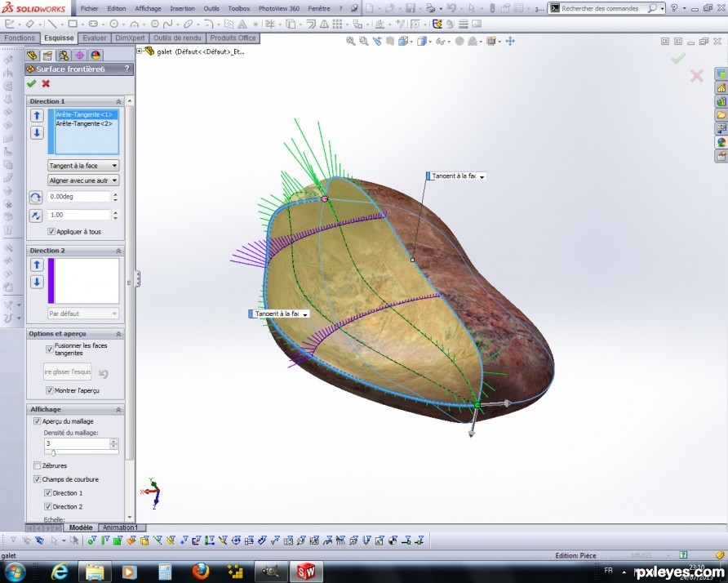Select the Rectangle sketch tool
728x583 pixels.
73,24
